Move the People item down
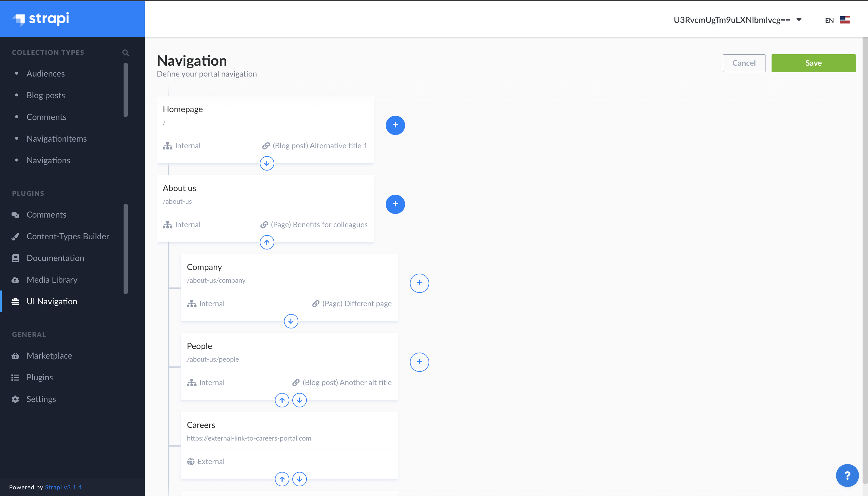 click(x=300, y=400)
